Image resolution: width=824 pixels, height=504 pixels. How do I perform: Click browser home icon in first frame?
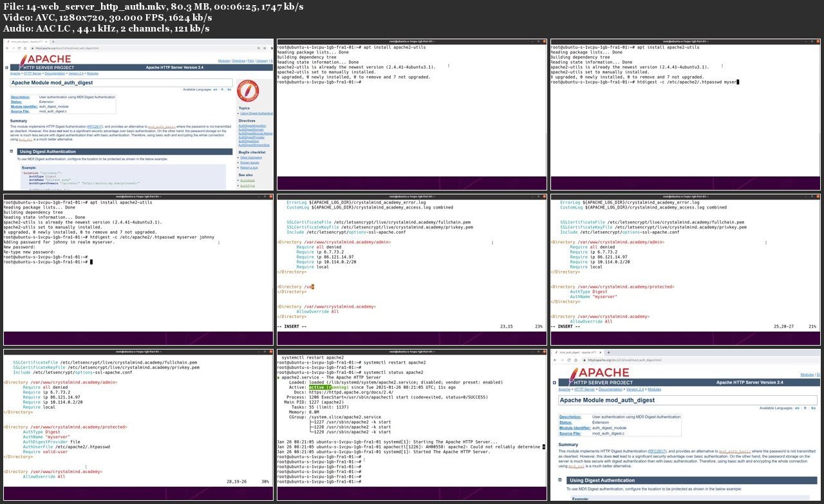25,48
